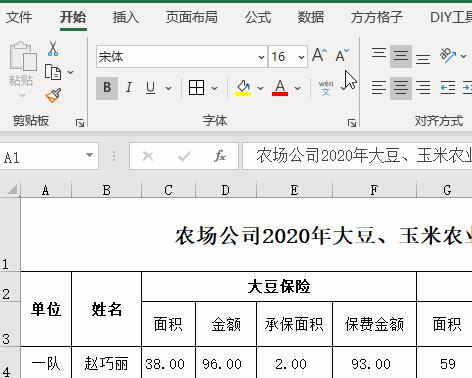Click cell with value 96.00
Viewport: 472px width, 378px height.
226,363
